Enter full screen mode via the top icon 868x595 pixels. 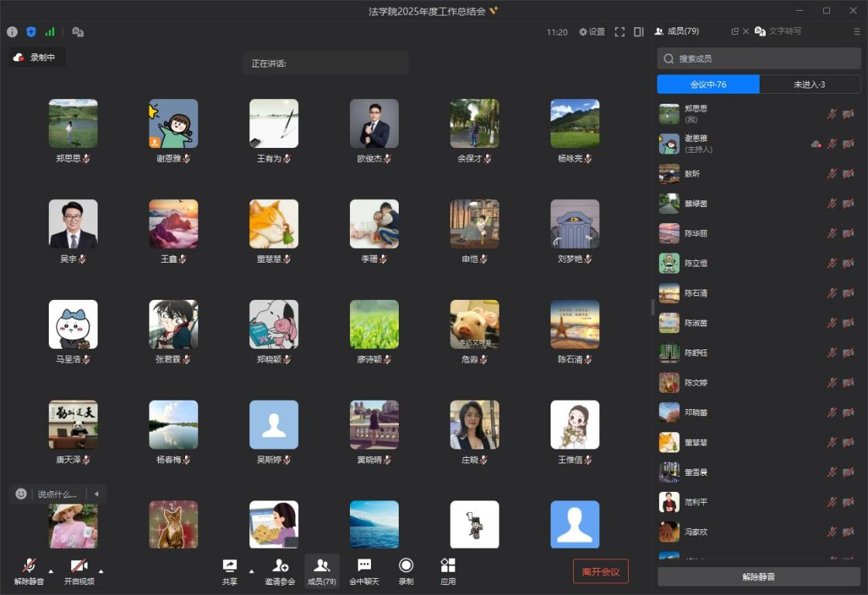click(x=619, y=33)
